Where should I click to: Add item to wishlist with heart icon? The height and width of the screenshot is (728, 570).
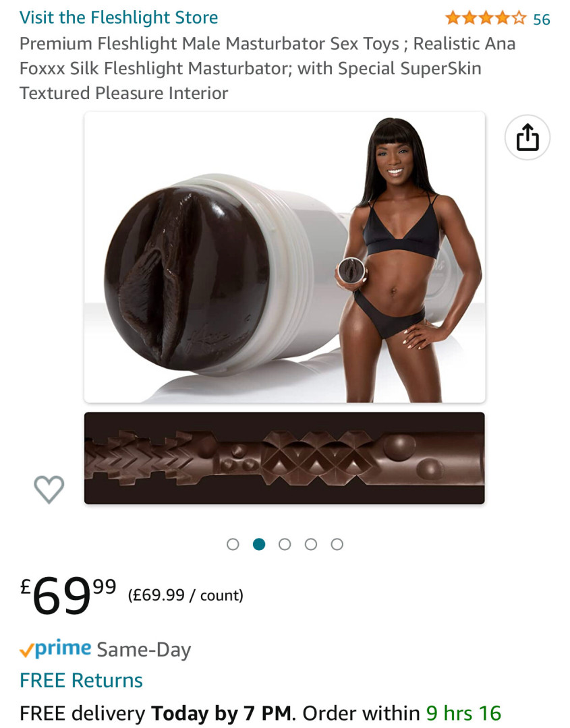coord(49,489)
